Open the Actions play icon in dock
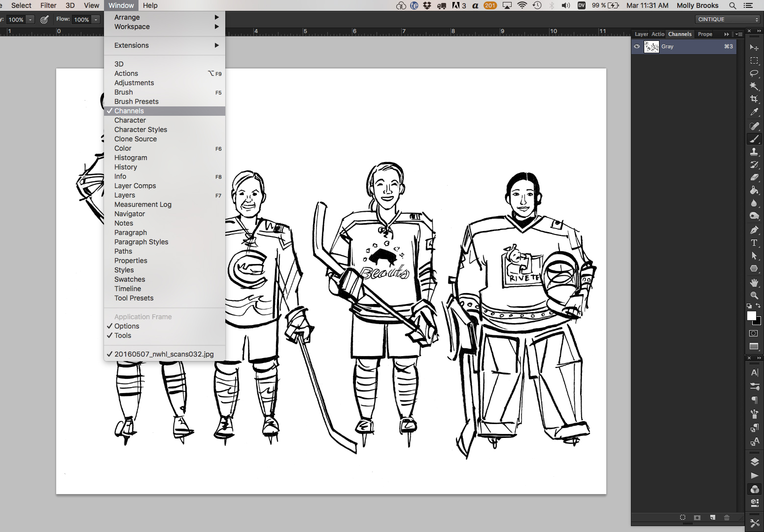The height and width of the screenshot is (532, 764). coord(755,475)
